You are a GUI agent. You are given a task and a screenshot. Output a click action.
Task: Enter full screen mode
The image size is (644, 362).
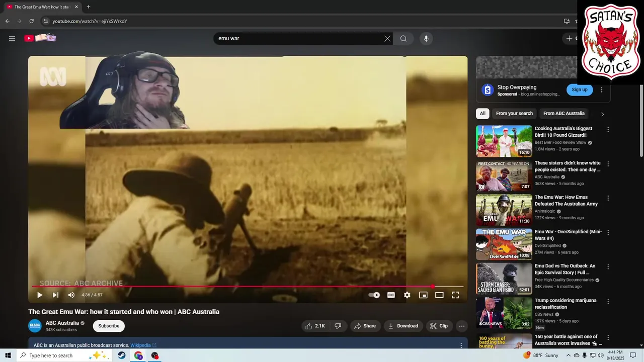point(455,295)
